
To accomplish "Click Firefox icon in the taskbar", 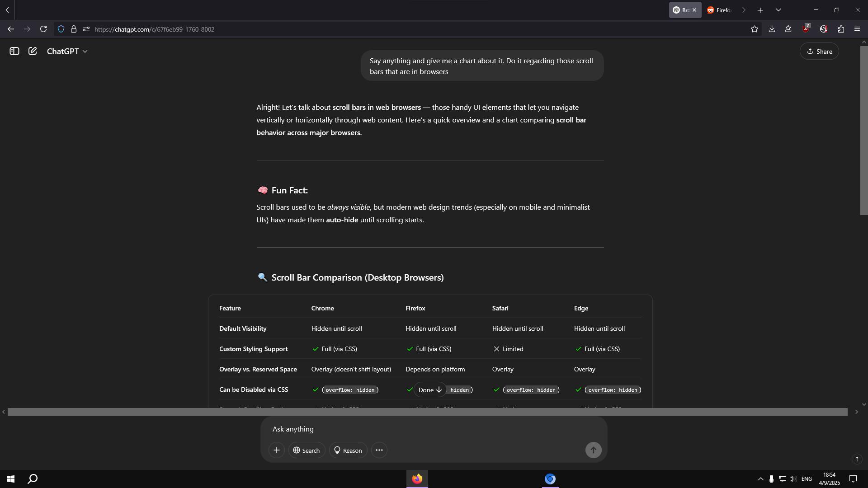I will point(417,479).
